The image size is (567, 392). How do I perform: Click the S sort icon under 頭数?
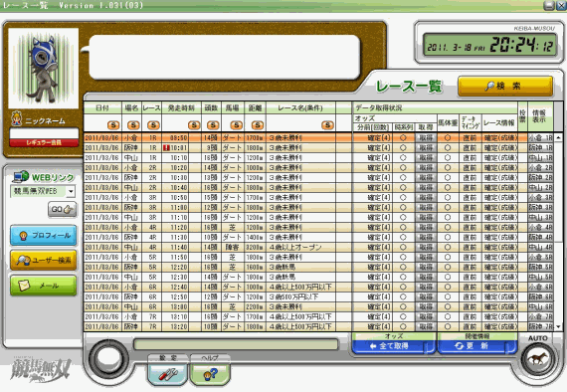click(213, 125)
